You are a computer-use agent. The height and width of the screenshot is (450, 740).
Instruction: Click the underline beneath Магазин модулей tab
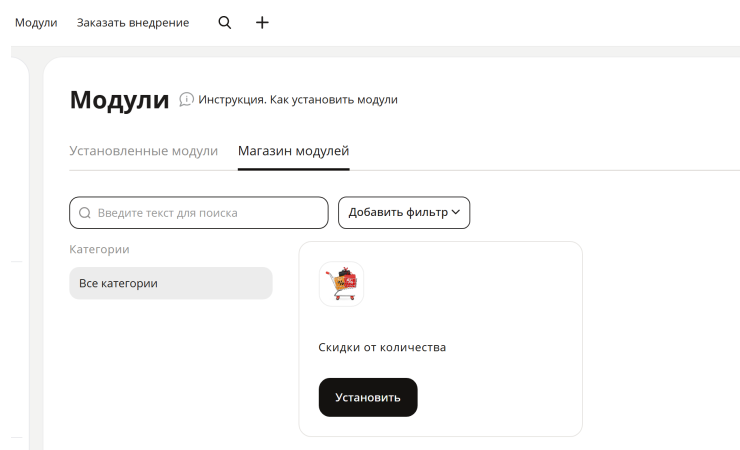[x=294, y=169]
